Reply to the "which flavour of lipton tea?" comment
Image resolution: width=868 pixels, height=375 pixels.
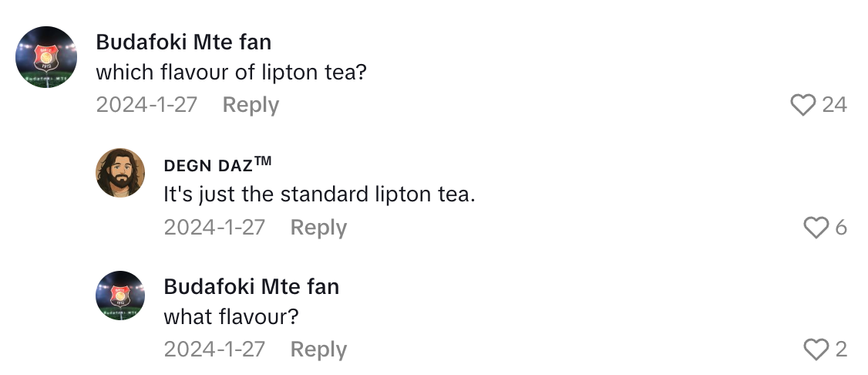tap(251, 104)
